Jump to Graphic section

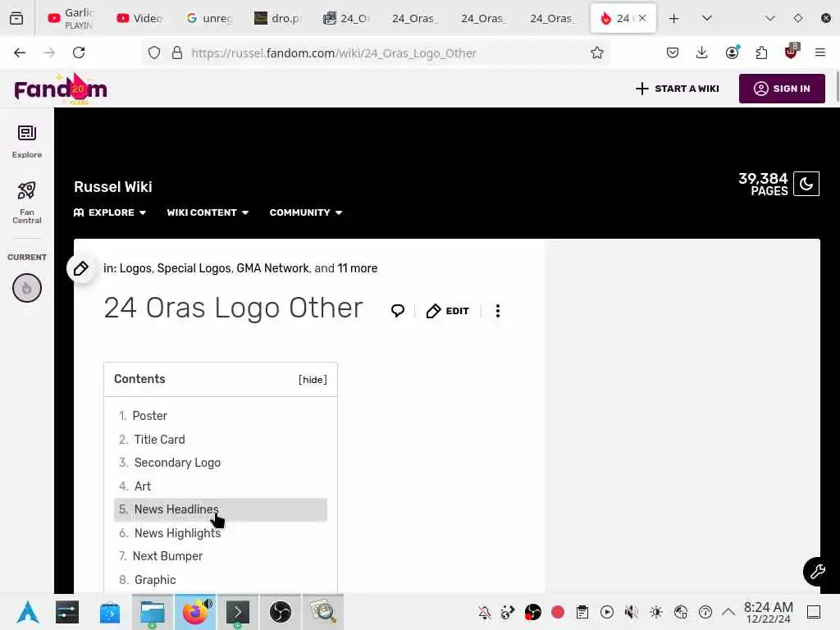click(x=155, y=580)
